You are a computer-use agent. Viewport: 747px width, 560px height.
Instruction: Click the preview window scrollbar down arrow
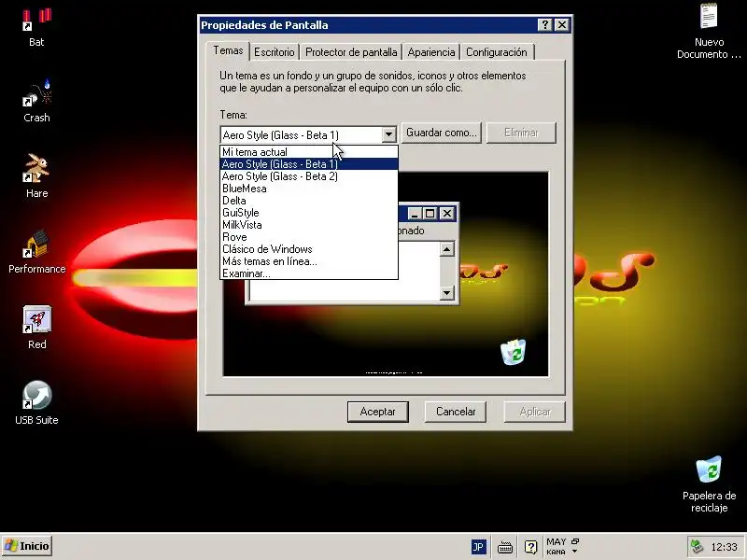pos(447,292)
